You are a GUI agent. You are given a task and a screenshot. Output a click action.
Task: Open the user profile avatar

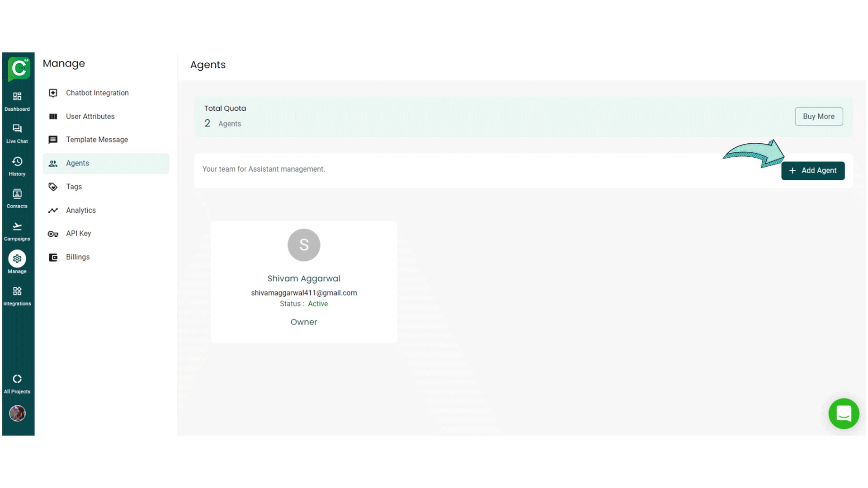17,413
